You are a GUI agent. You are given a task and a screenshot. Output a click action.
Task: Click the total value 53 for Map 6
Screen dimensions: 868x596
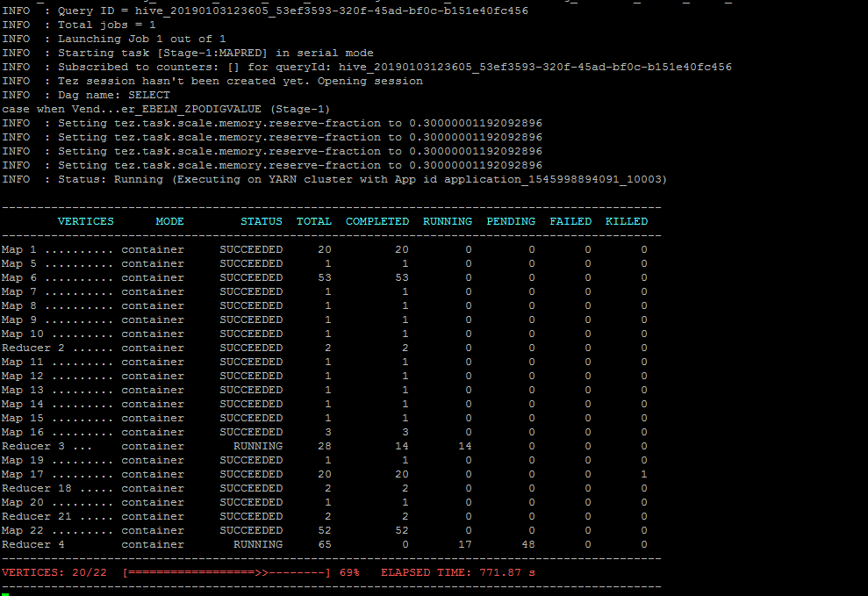pos(325,277)
